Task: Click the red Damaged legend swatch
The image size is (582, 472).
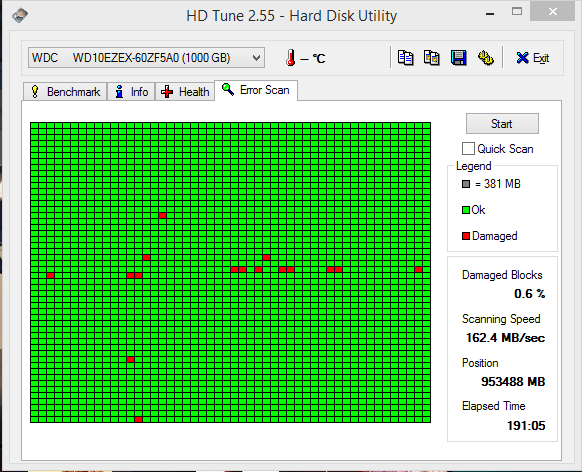Action: (466, 236)
